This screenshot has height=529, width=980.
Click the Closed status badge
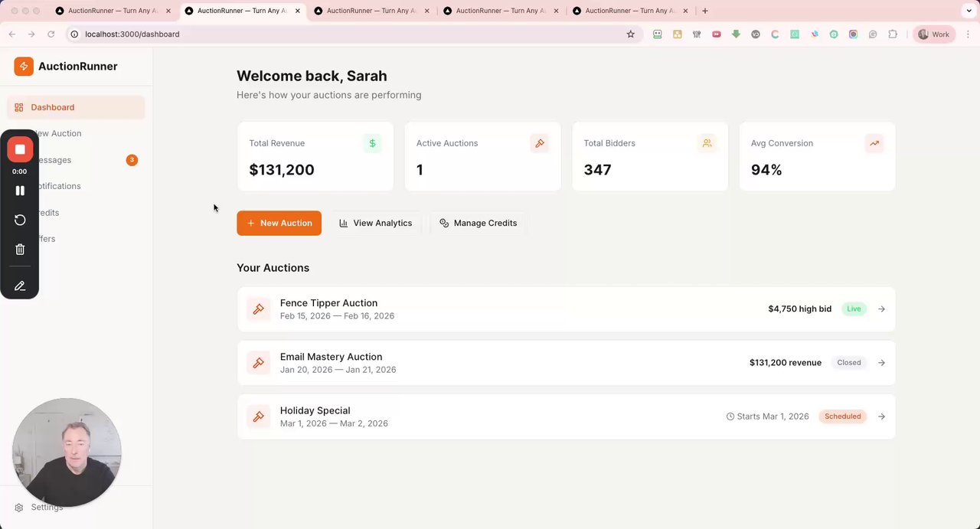click(848, 363)
